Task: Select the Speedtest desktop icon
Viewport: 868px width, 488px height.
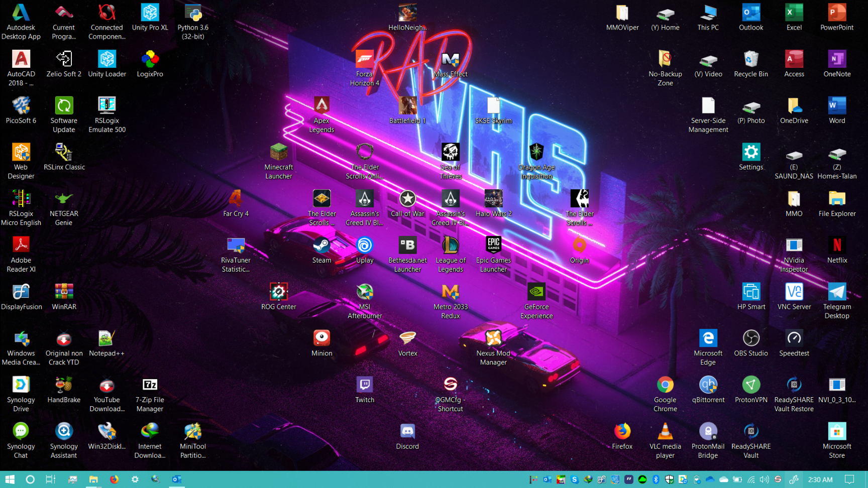Action: click(x=794, y=343)
